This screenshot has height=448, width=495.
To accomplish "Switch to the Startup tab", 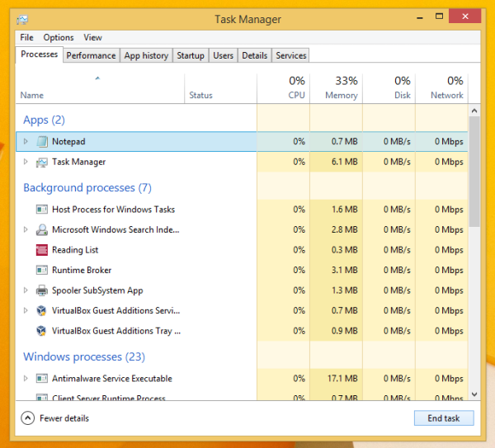I will [x=191, y=55].
